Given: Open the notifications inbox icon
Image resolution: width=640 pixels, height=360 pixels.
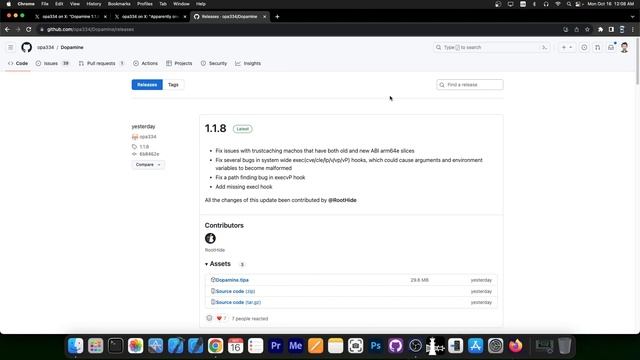Looking at the screenshot, I should point(611,47).
